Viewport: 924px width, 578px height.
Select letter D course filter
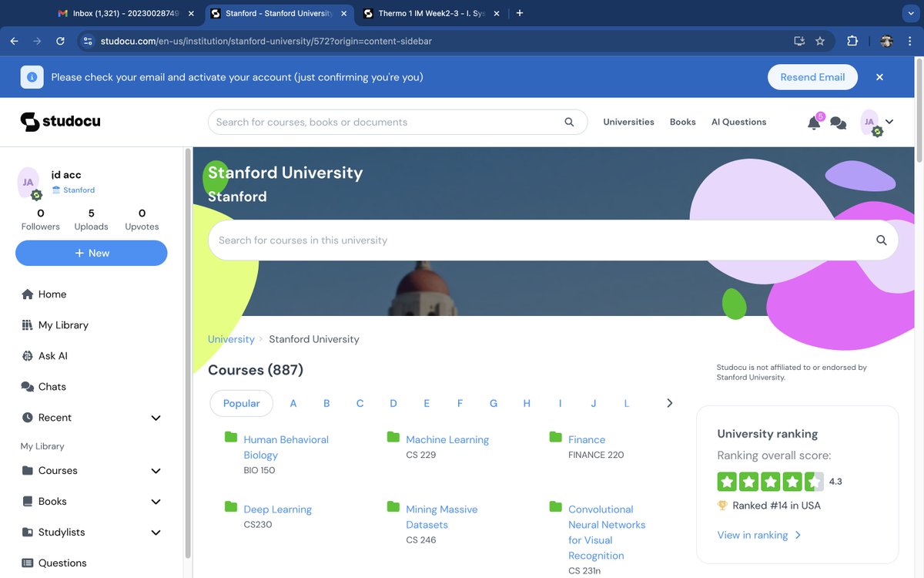coord(393,403)
